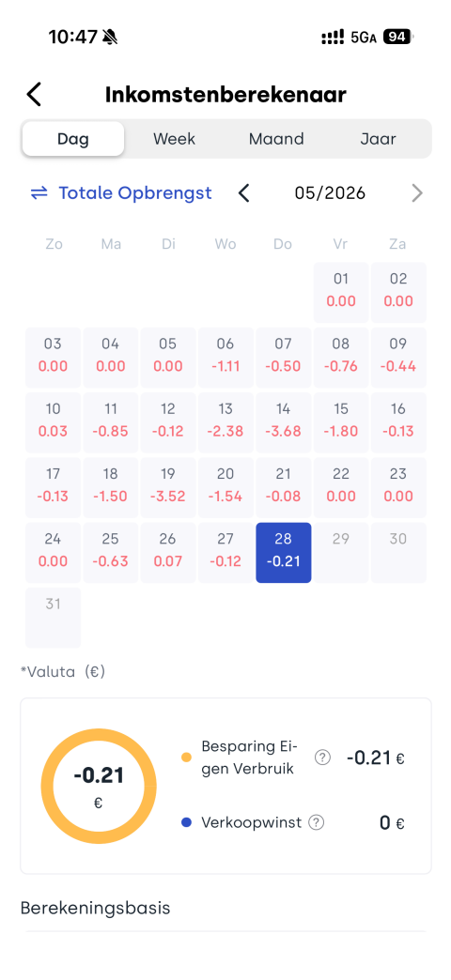Go to previous month with left chevron
This screenshot has width=451, height=980.
244,193
